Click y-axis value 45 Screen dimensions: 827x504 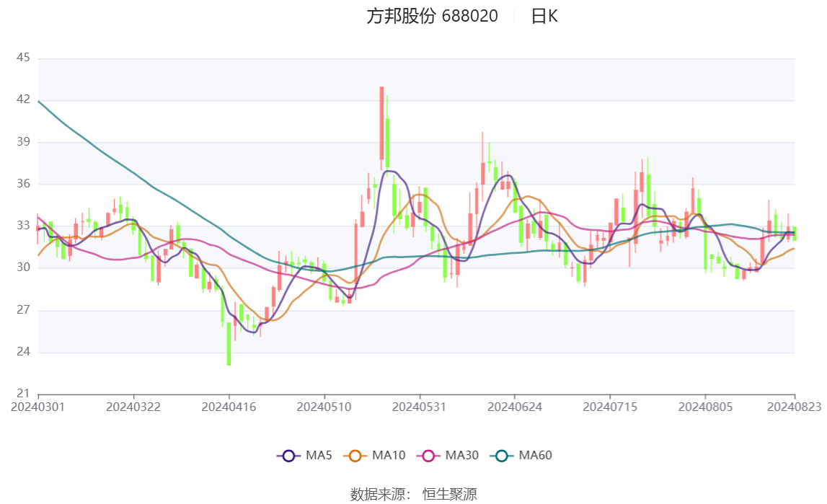(23, 58)
